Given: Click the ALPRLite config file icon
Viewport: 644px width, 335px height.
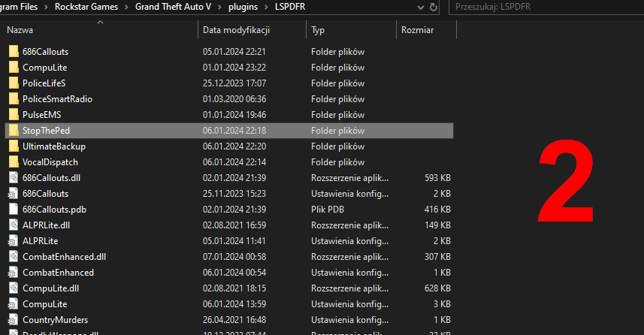Looking at the screenshot, I should pyautogui.click(x=14, y=241).
